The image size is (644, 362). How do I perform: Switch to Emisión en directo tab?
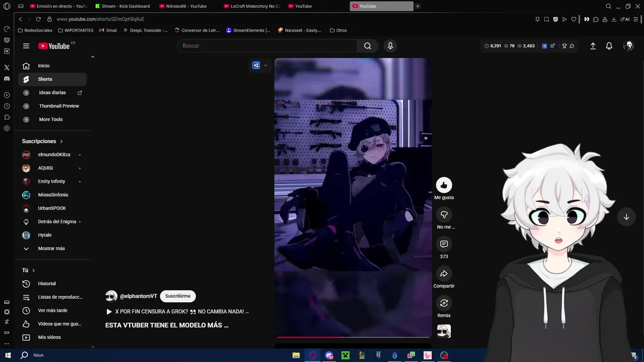click(58, 6)
